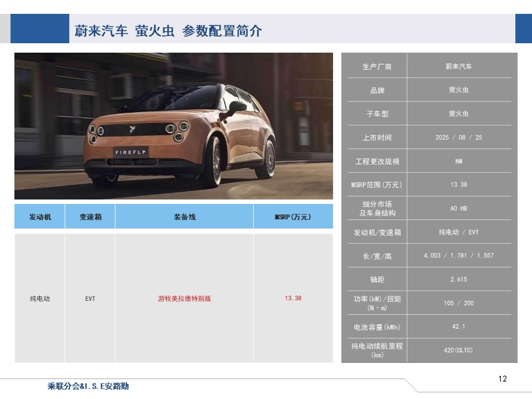Click the "上市时间" spec label

[377, 138]
